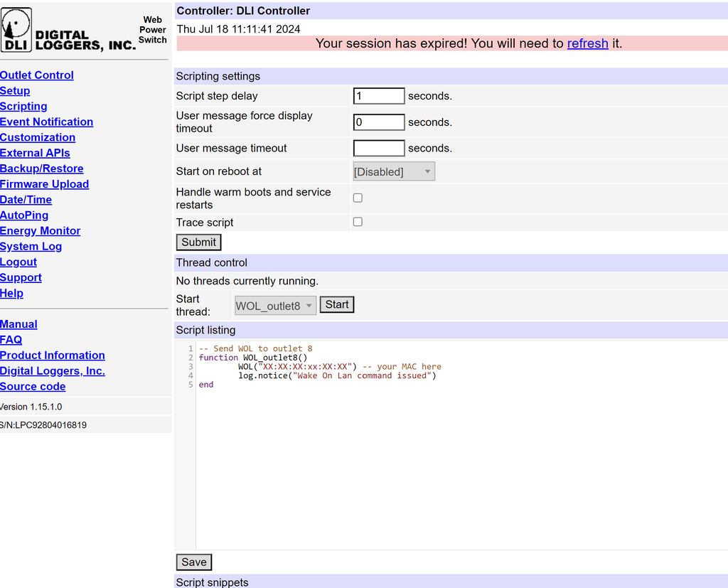Click the WOL MAC address string in script
This screenshot has width=728, height=588.
point(305,366)
